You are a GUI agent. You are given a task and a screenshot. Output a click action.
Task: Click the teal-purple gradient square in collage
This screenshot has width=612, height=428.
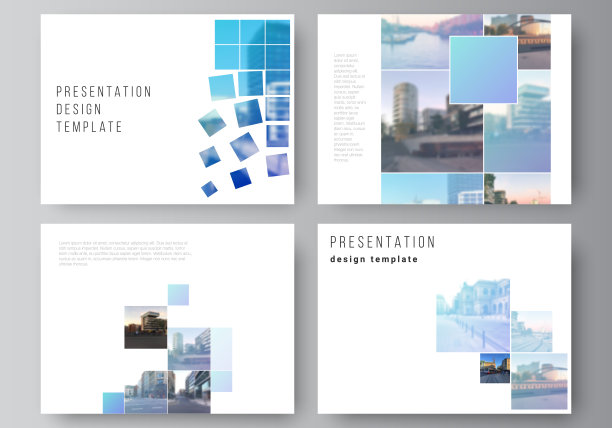[x=483, y=69]
